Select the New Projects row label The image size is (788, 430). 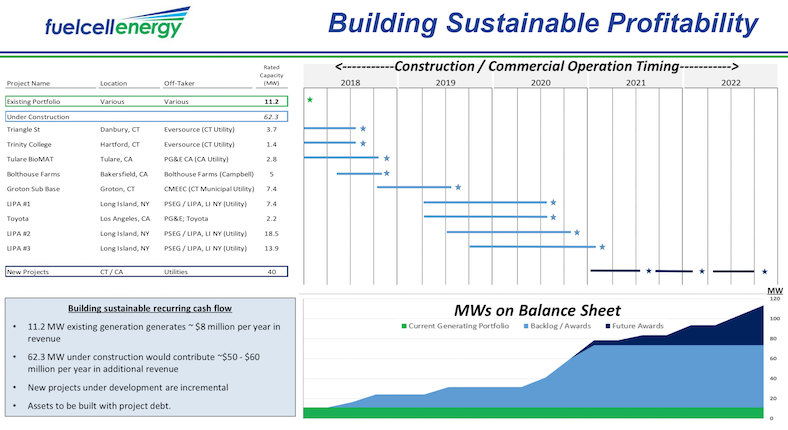pyautogui.click(x=28, y=272)
